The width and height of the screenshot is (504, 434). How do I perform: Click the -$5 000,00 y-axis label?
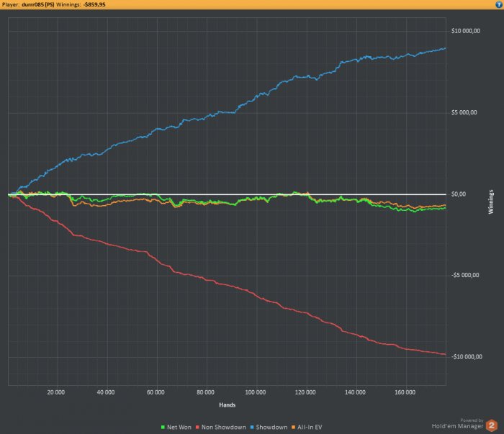click(465, 275)
